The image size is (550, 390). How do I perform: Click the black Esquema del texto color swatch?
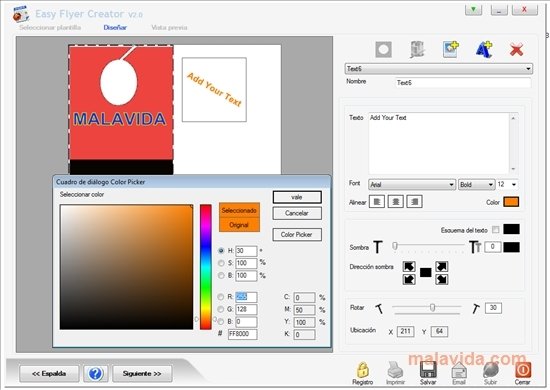(511, 229)
